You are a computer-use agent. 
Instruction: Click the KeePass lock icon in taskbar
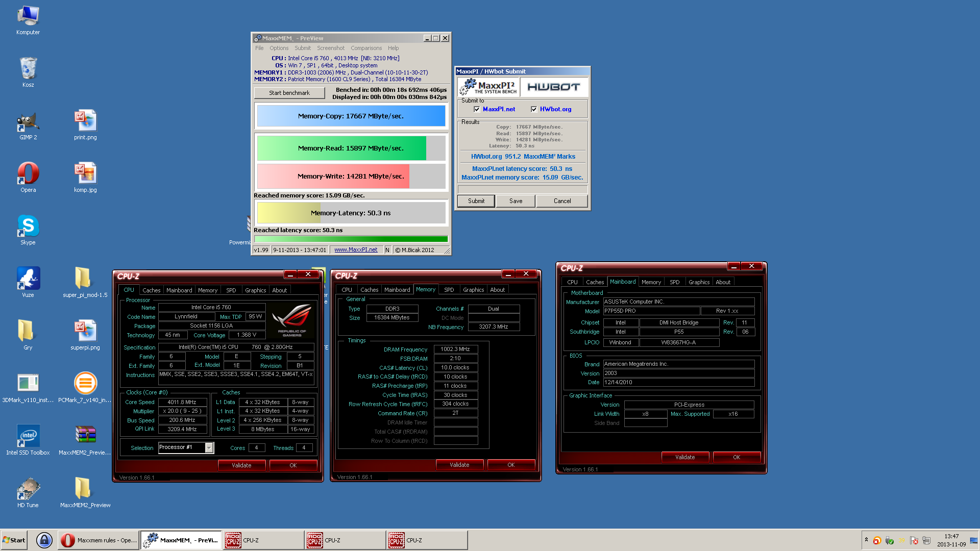44,540
